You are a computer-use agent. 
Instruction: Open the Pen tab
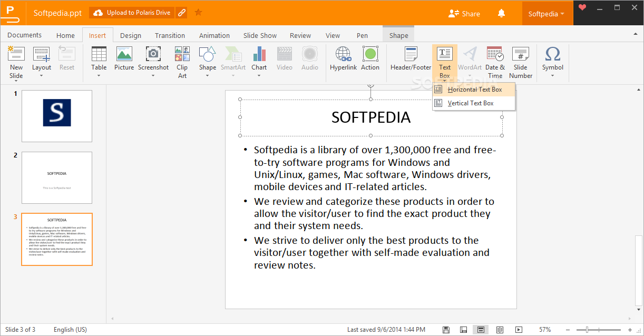(x=362, y=35)
